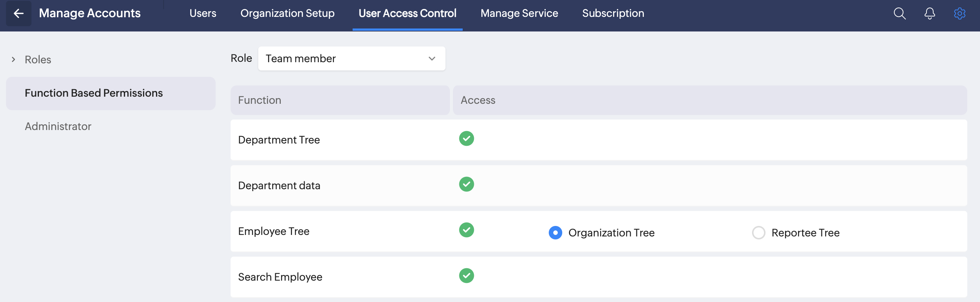This screenshot has height=302, width=980.
Task: Open notifications bell icon
Action: 929,14
